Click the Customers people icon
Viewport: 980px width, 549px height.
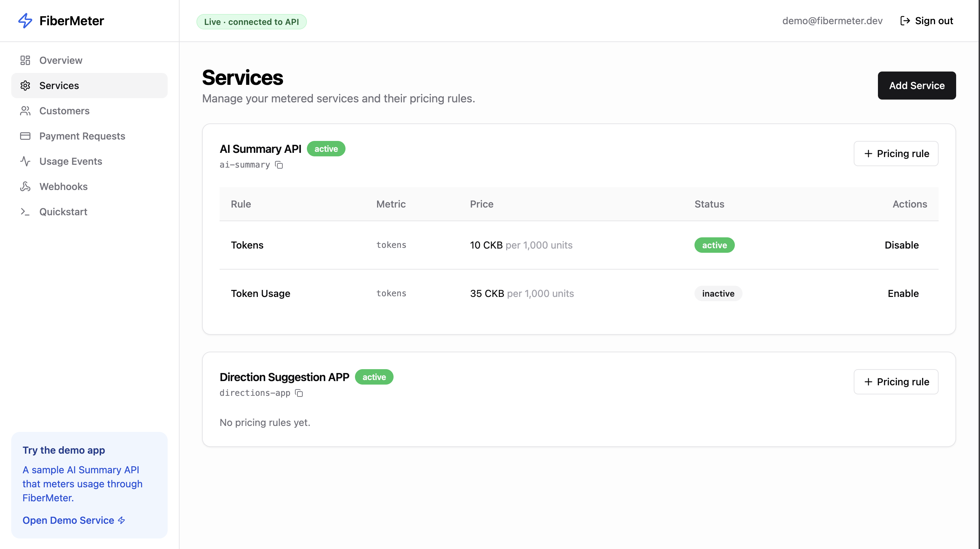pos(25,111)
